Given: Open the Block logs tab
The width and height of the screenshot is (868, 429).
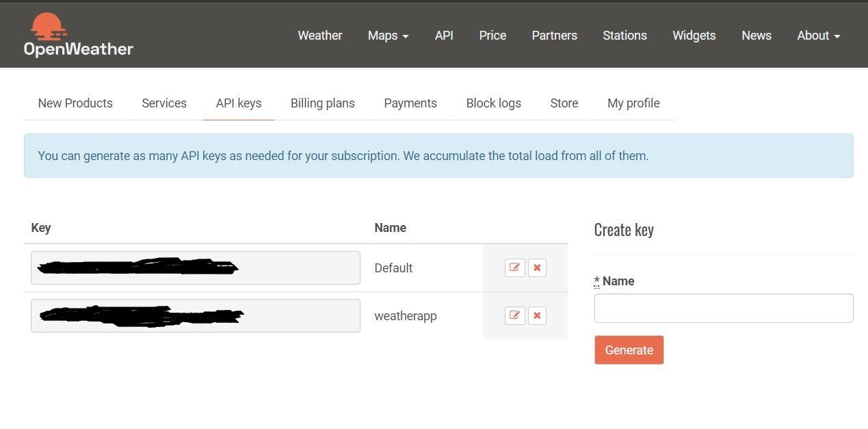Looking at the screenshot, I should (493, 103).
